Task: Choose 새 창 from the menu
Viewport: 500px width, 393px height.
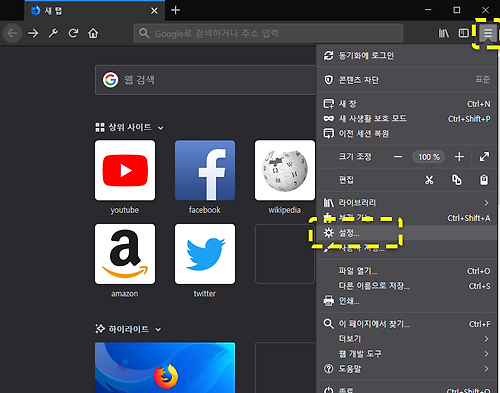Action: (406, 104)
